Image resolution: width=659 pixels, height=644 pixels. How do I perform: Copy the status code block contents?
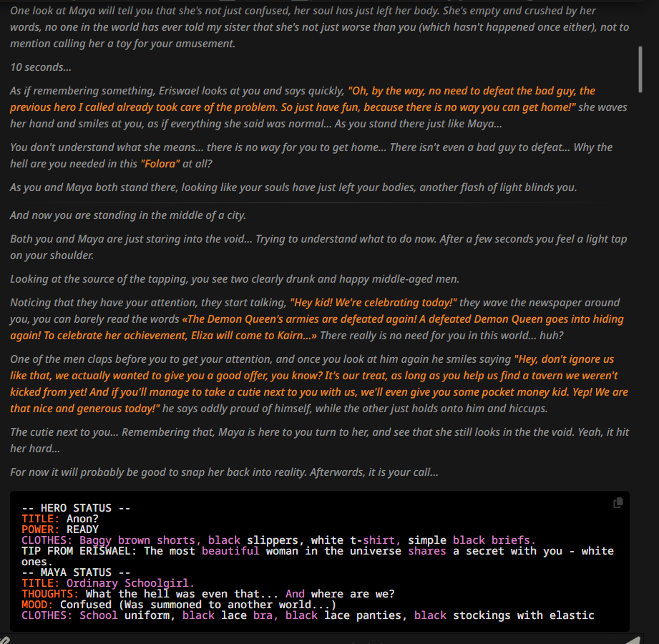coord(617,503)
